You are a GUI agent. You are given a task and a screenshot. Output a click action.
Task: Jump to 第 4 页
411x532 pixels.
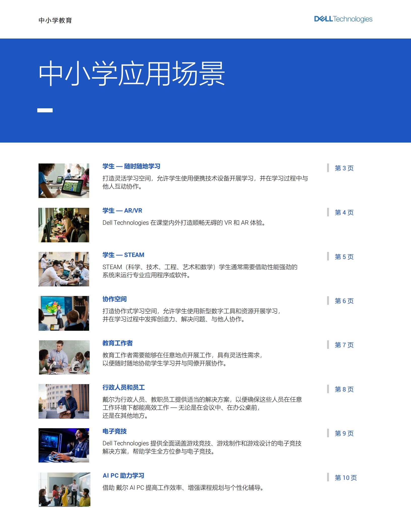coord(344,212)
